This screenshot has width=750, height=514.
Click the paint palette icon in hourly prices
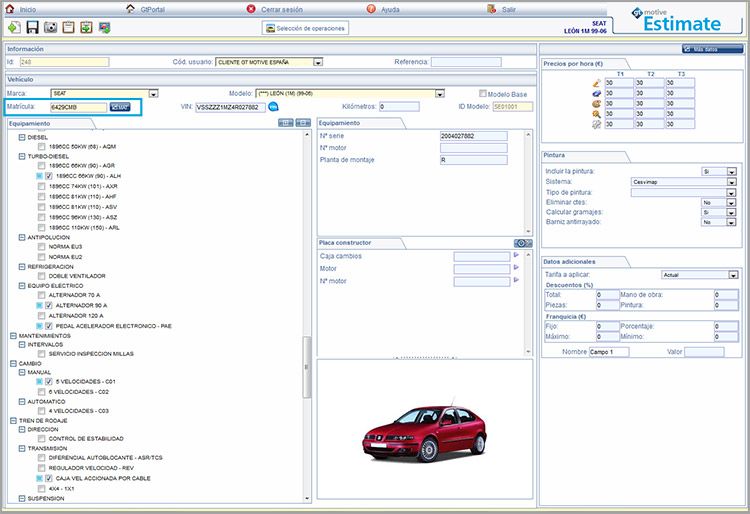[x=596, y=103]
